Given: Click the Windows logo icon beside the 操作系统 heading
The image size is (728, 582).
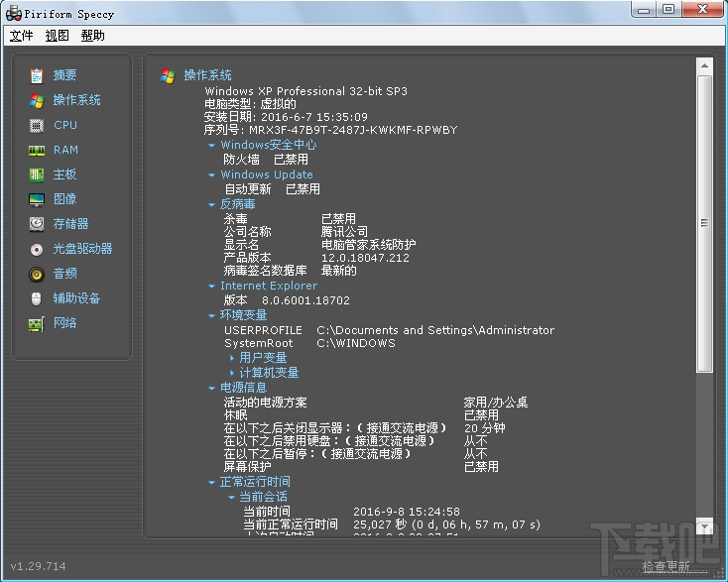Looking at the screenshot, I should click(x=168, y=75).
